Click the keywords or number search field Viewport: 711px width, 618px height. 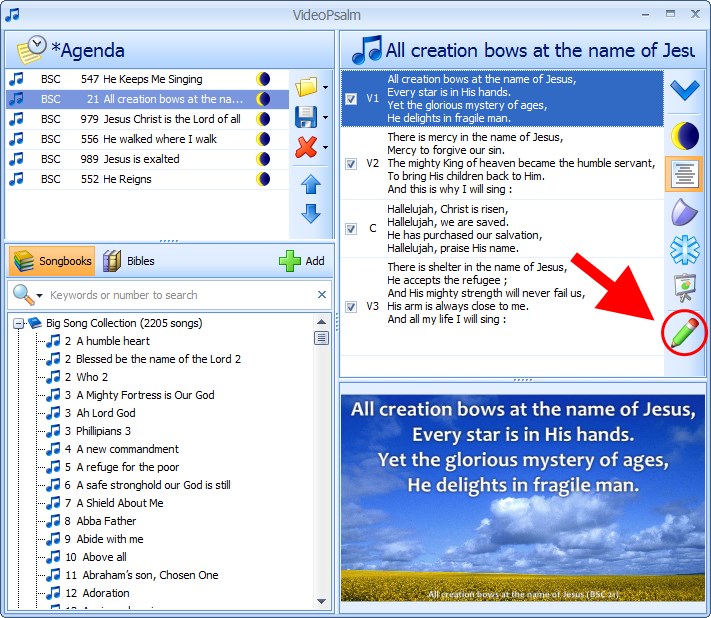click(181, 295)
